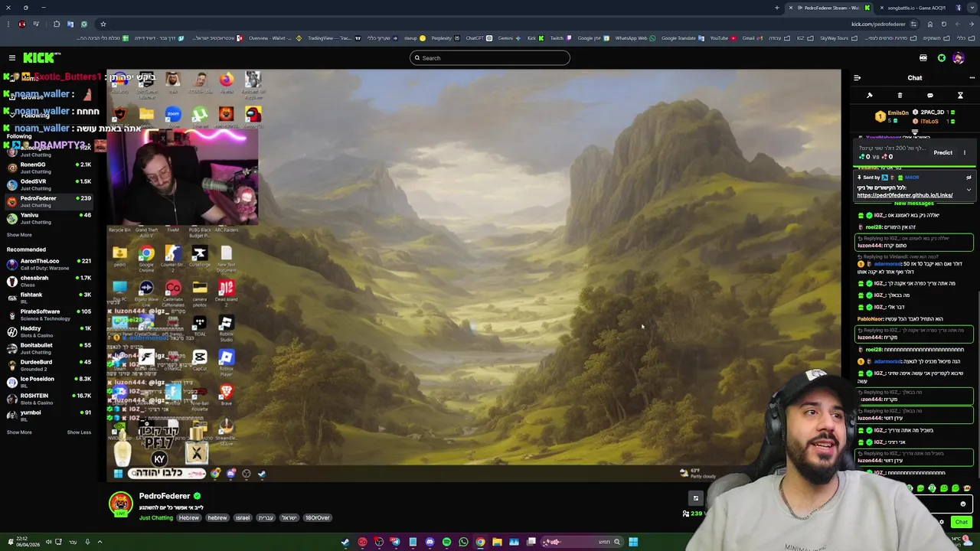Open WhatsApp icon in Windows taskbar
980x551 pixels.
point(463,543)
